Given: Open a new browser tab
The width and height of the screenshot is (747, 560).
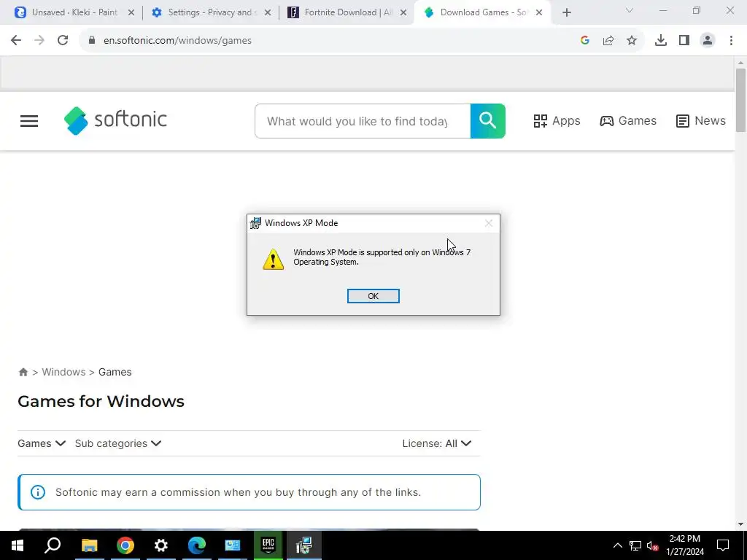Looking at the screenshot, I should click(x=566, y=13).
